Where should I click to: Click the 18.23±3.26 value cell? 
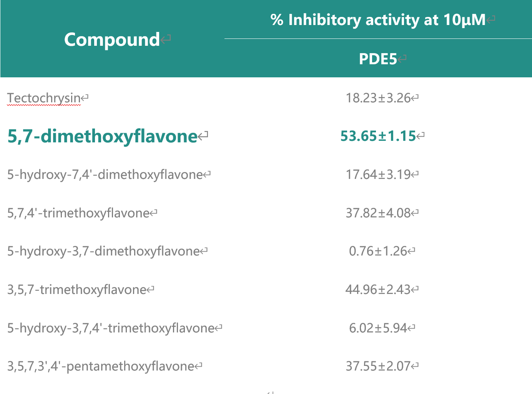click(378, 98)
